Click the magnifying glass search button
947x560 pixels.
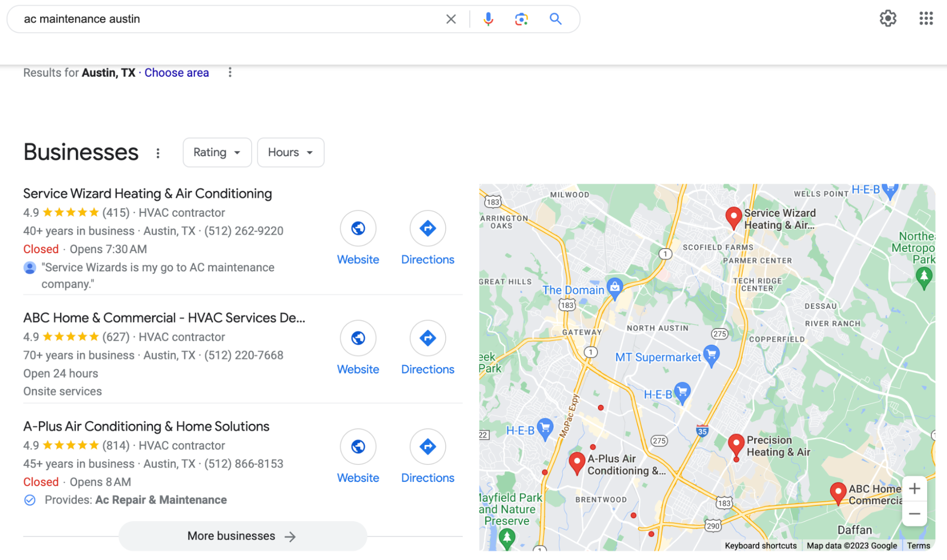pyautogui.click(x=555, y=19)
